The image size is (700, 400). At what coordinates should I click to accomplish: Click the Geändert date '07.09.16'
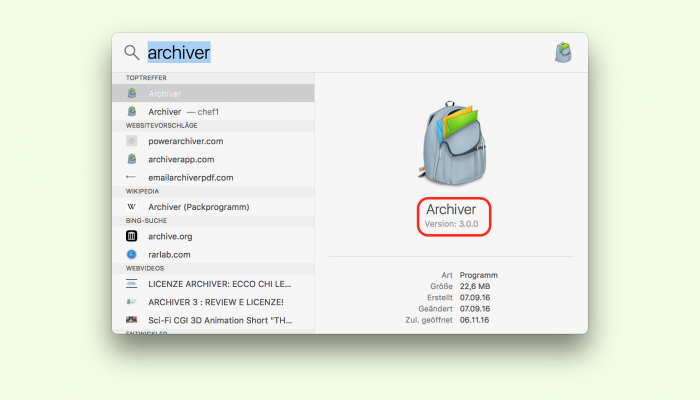(475, 308)
